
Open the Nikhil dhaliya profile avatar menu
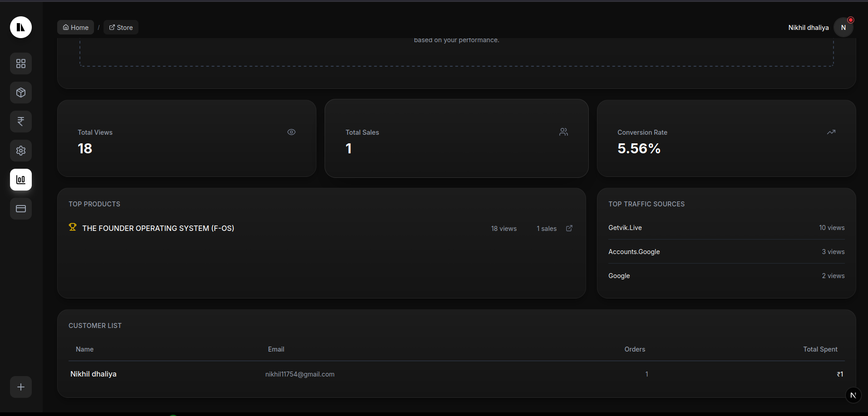tap(843, 27)
